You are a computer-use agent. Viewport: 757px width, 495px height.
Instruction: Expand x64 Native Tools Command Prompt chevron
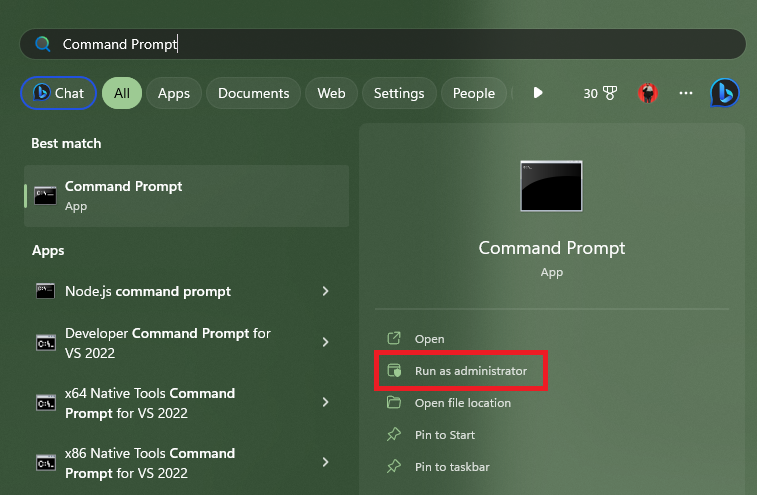click(326, 402)
